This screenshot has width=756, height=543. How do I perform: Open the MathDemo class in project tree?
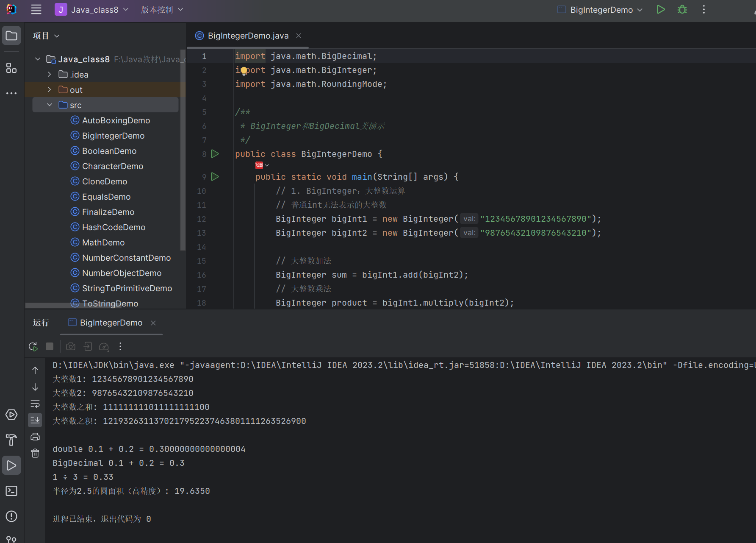pos(103,242)
